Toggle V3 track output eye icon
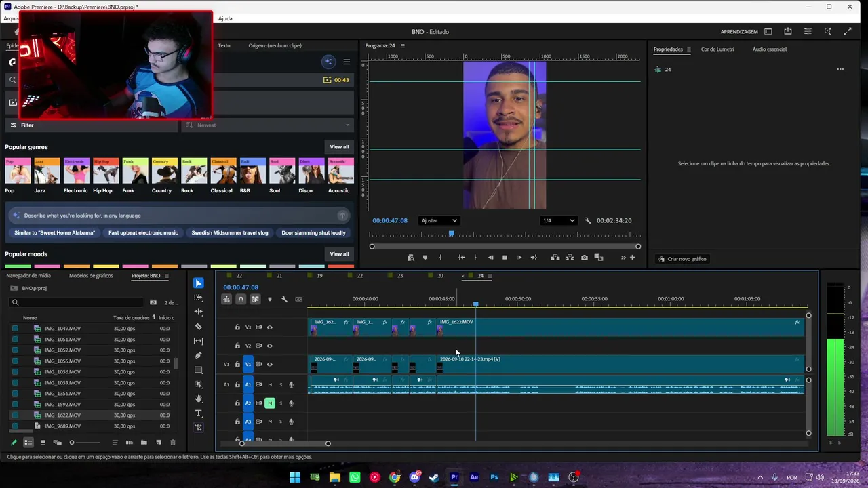Image resolution: width=868 pixels, height=488 pixels. pyautogui.click(x=269, y=327)
